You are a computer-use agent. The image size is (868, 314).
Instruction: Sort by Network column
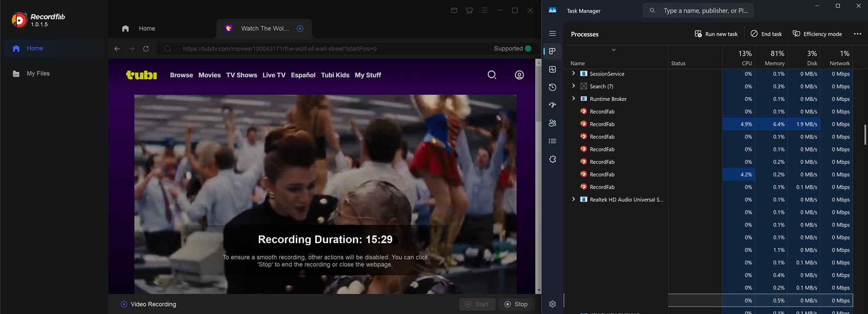click(x=836, y=58)
